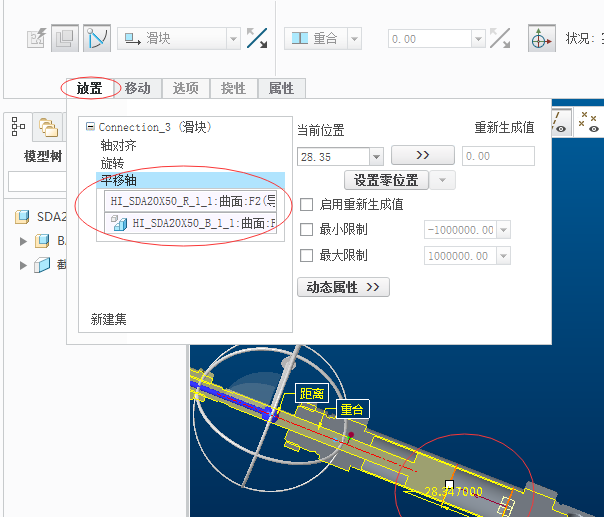Enable the 最小限制 checkbox
Image resolution: width=604 pixels, height=517 pixels.
pos(306,230)
